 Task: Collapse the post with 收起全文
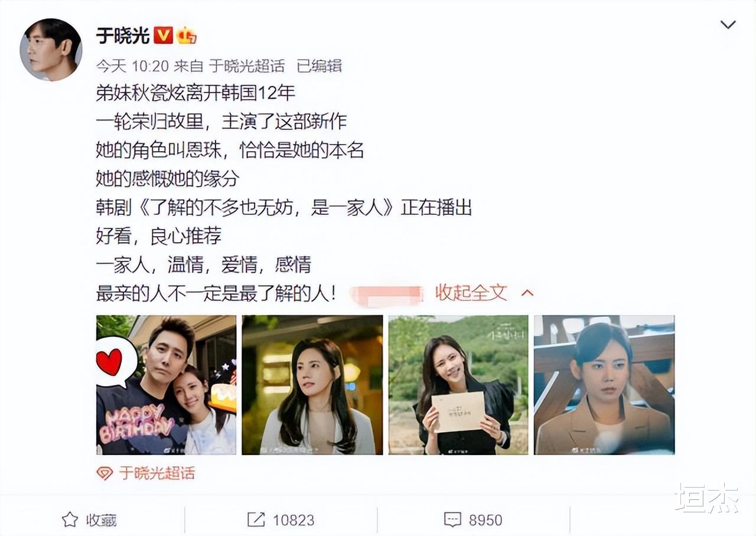(x=471, y=292)
